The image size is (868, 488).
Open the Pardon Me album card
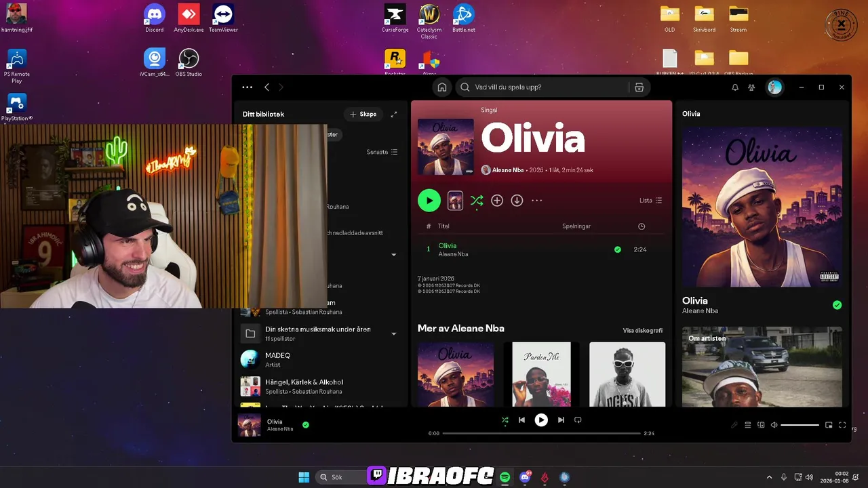pos(541,374)
